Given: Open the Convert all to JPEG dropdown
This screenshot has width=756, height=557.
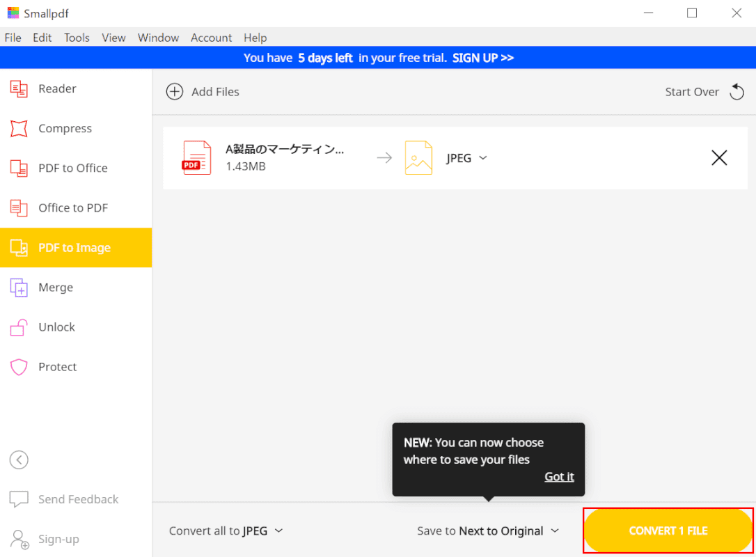Looking at the screenshot, I should 226,531.
